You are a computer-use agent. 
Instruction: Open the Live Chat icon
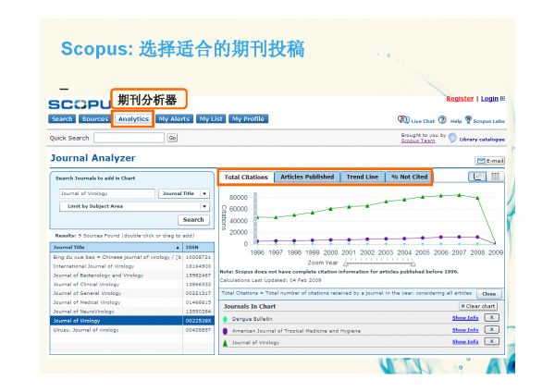(x=403, y=119)
